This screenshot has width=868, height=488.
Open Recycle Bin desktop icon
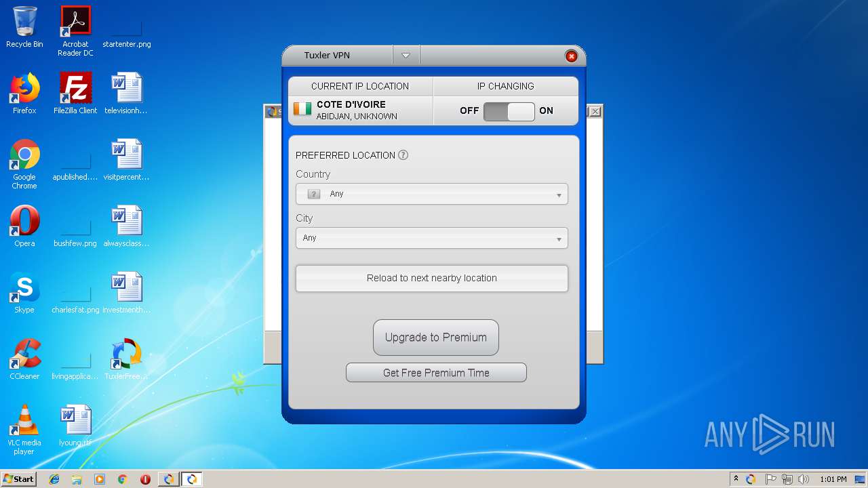tap(24, 27)
